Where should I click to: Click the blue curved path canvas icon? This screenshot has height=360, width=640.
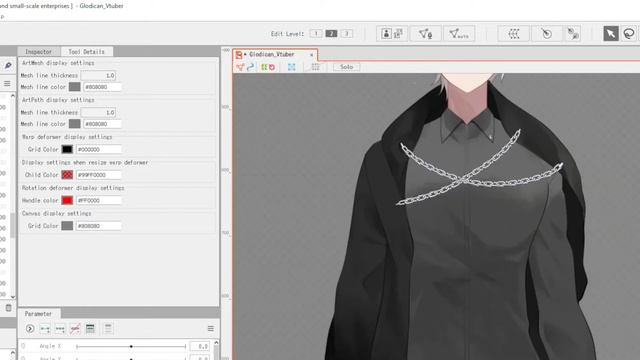click(x=250, y=67)
